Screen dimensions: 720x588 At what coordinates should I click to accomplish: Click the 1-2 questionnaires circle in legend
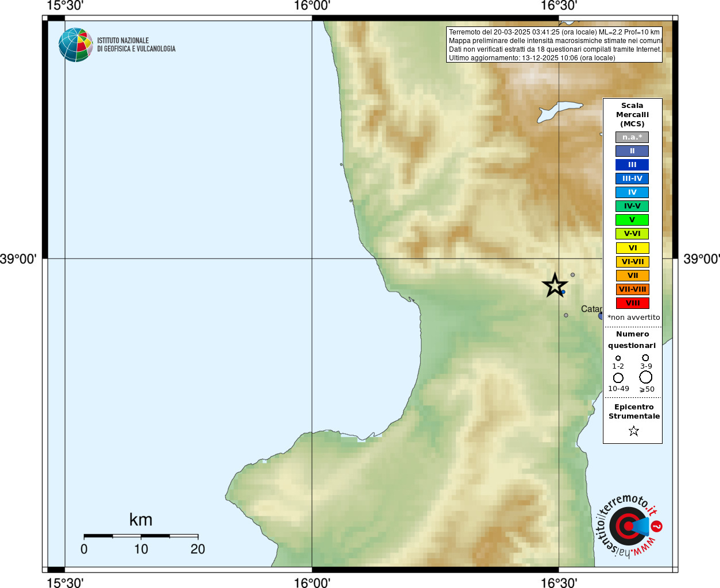pos(618,358)
